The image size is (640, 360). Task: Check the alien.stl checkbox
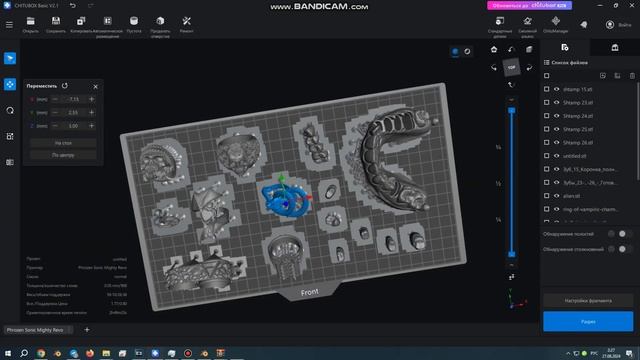click(547, 196)
